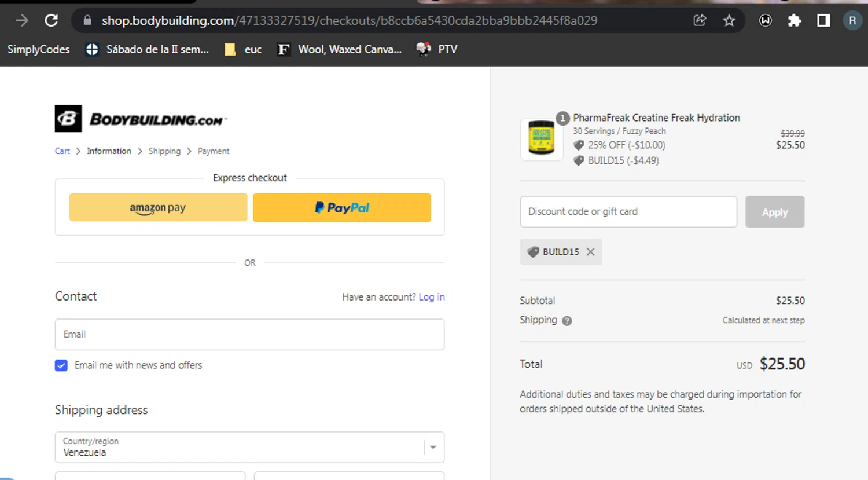
Task: Click the browser forward arrow
Action: [22, 21]
